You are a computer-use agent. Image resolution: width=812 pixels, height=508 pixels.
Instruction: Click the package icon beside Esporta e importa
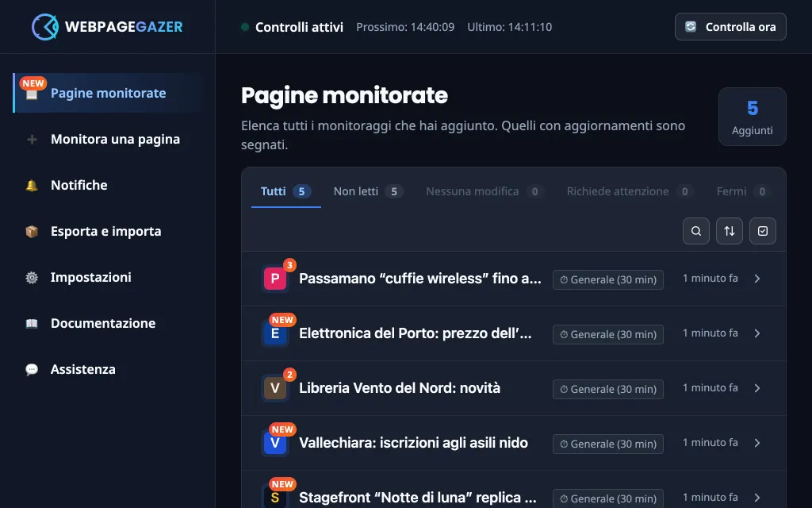[32, 232]
